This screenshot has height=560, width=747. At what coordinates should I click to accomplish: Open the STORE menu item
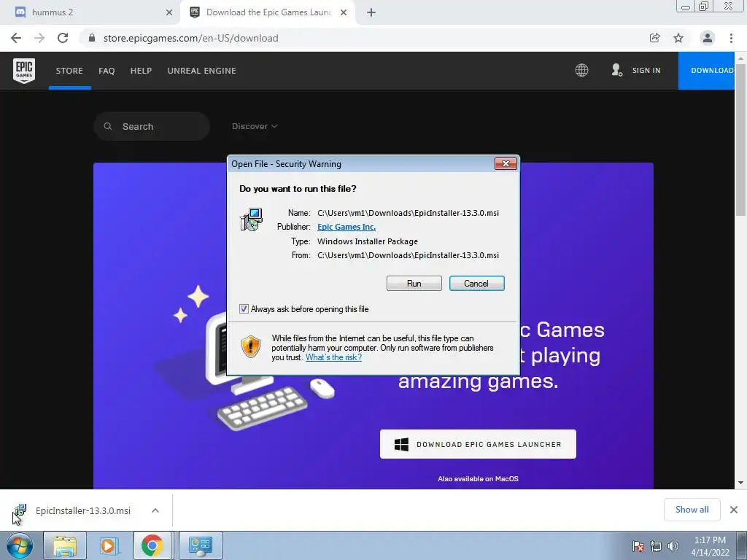pyautogui.click(x=69, y=71)
